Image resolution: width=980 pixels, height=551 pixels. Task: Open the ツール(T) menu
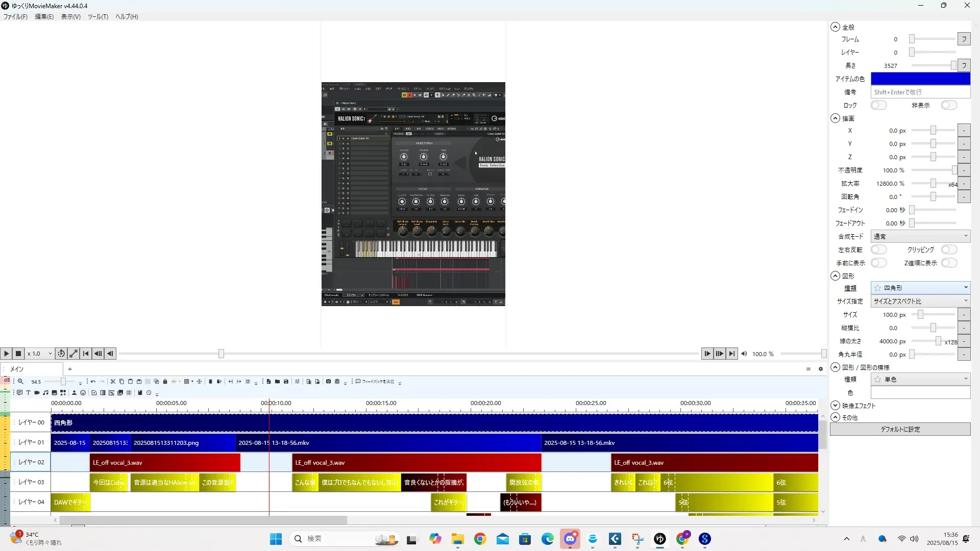[97, 17]
